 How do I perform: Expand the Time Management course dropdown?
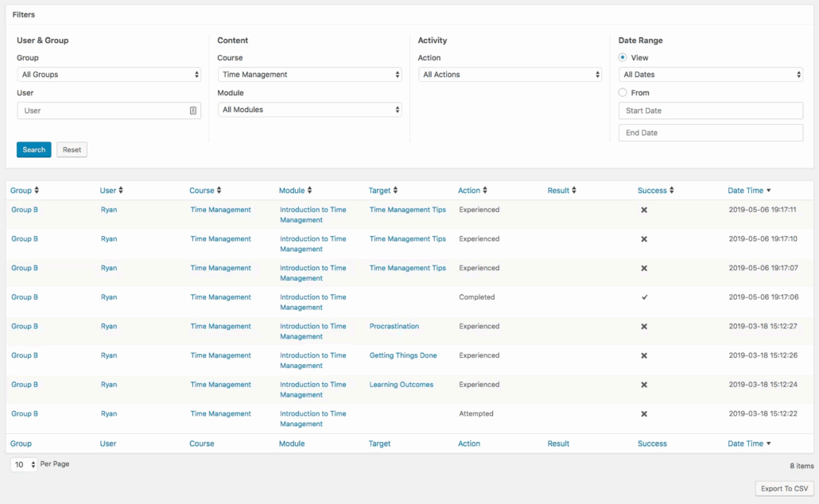(309, 75)
